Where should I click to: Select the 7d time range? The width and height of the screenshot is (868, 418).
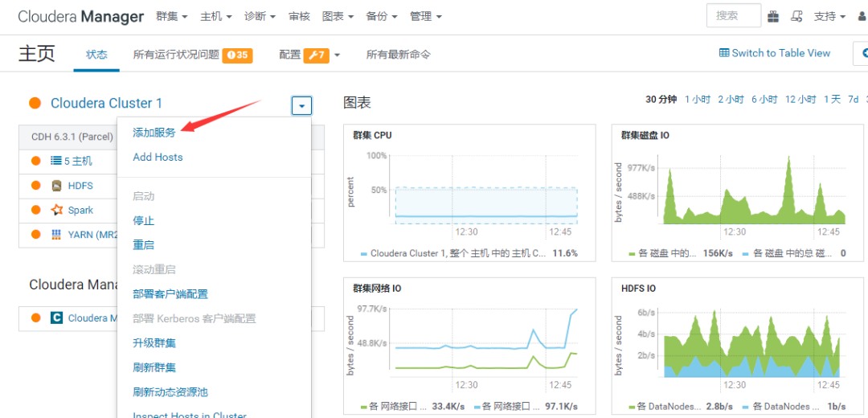coord(853,99)
